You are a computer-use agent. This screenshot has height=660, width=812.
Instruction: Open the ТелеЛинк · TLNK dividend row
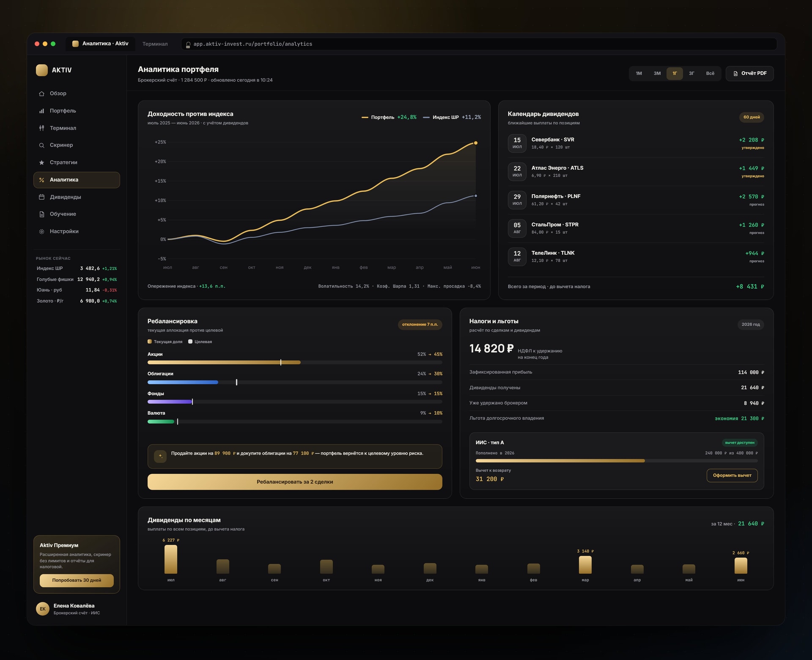click(636, 257)
